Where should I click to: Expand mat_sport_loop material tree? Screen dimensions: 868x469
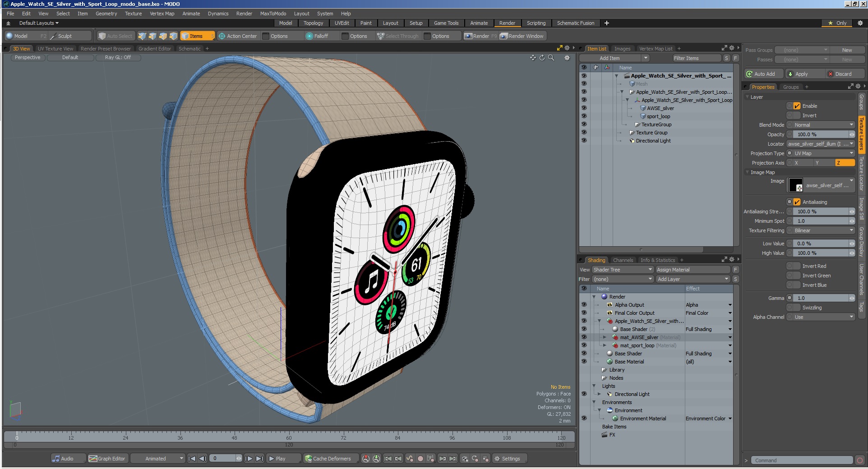point(605,345)
